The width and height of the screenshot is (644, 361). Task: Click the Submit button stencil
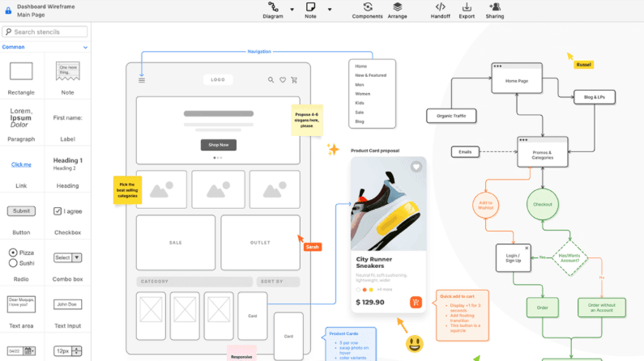coord(21,211)
